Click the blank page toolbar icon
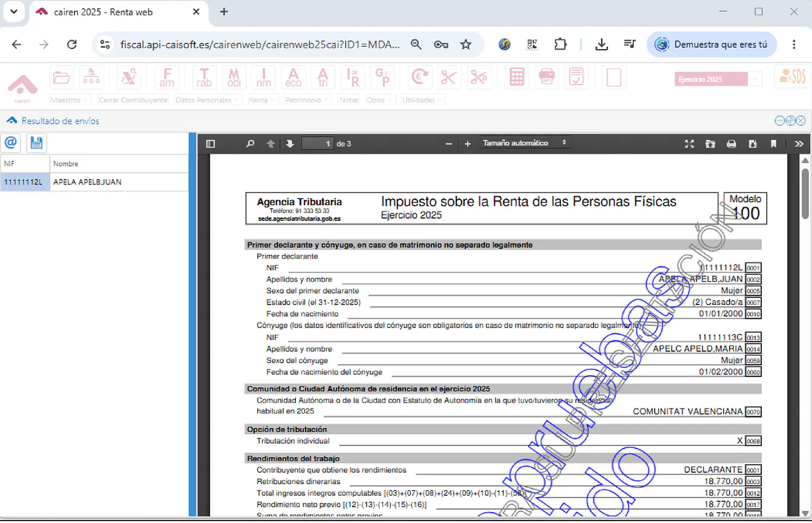The width and height of the screenshot is (812, 523). click(614, 77)
